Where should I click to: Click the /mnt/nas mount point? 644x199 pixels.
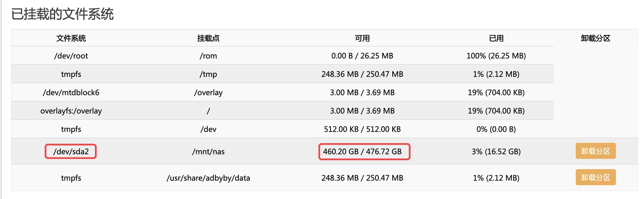tap(208, 151)
